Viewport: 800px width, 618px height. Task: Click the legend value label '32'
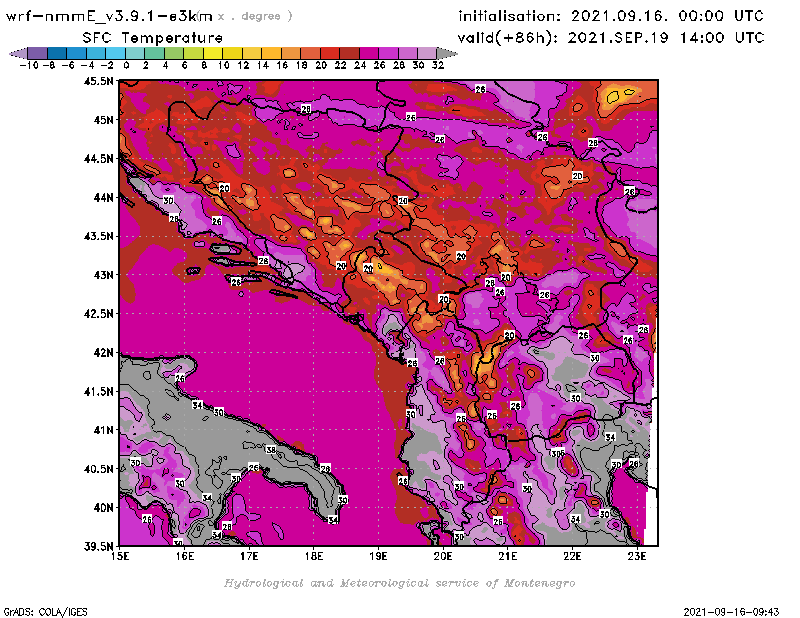point(438,65)
